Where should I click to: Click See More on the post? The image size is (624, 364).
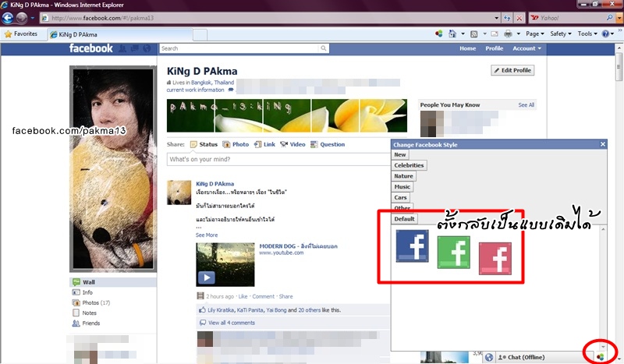(x=207, y=235)
